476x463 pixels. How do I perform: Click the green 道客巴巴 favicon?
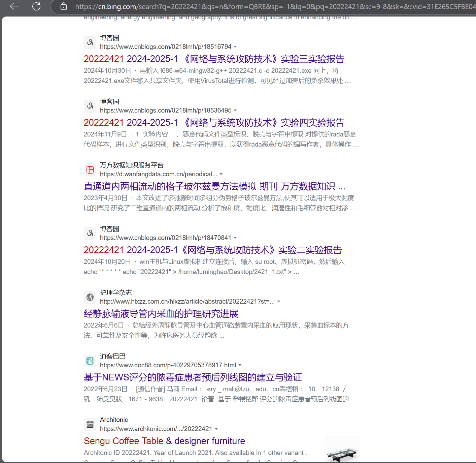pyautogui.click(x=90, y=361)
